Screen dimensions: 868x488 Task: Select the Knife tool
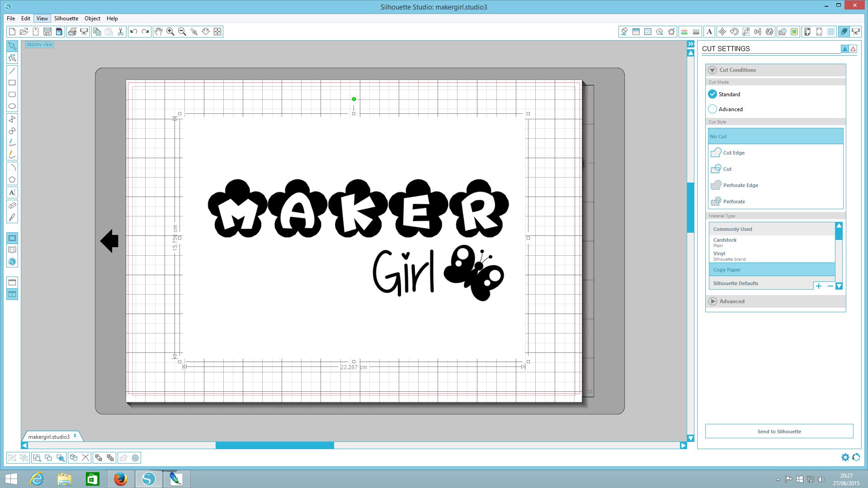pyautogui.click(x=12, y=217)
